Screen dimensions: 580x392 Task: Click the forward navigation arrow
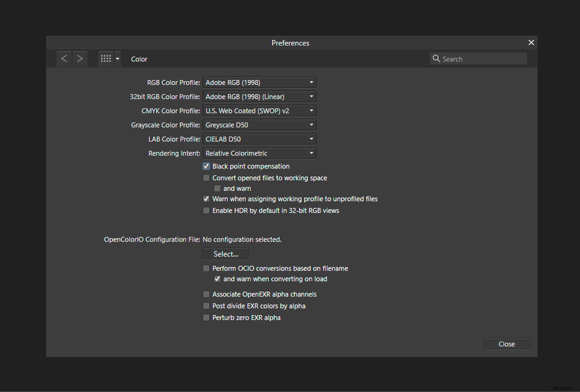(x=80, y=58)
